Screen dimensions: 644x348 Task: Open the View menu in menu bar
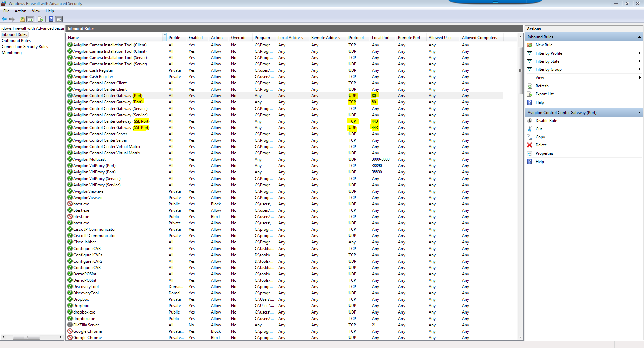point(36,11)
